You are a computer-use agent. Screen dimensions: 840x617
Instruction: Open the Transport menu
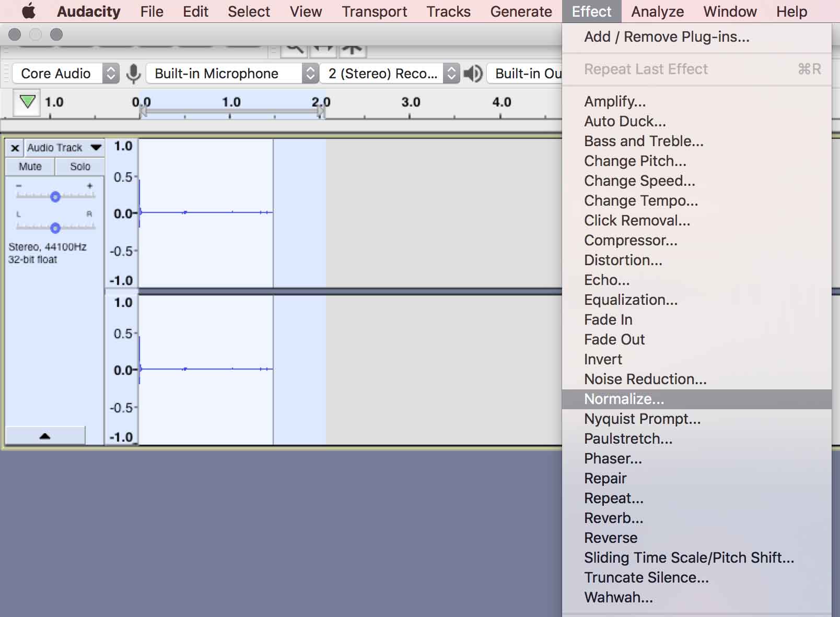point(374,11)
